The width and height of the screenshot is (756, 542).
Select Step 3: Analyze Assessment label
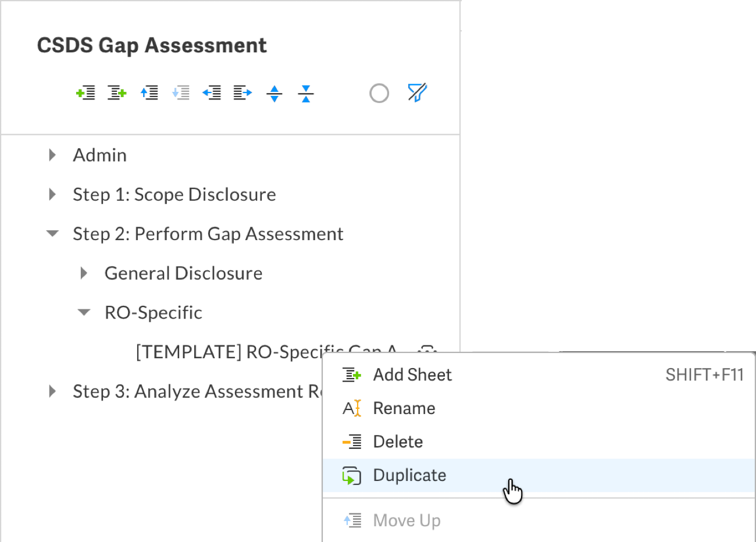point(198,391)
